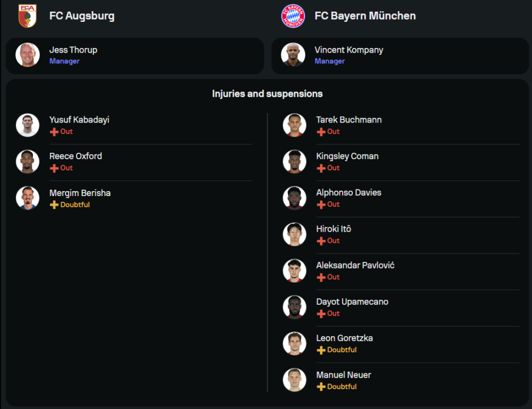Click the red out cross under Hiroki Itō
532x409 pixels.
click(321, 241)
